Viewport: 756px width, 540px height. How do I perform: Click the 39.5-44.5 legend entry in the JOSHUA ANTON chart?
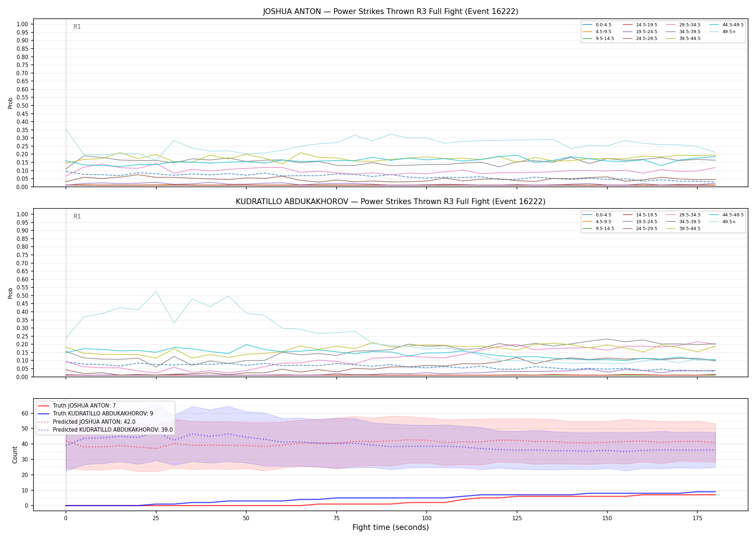pos(683,39)
